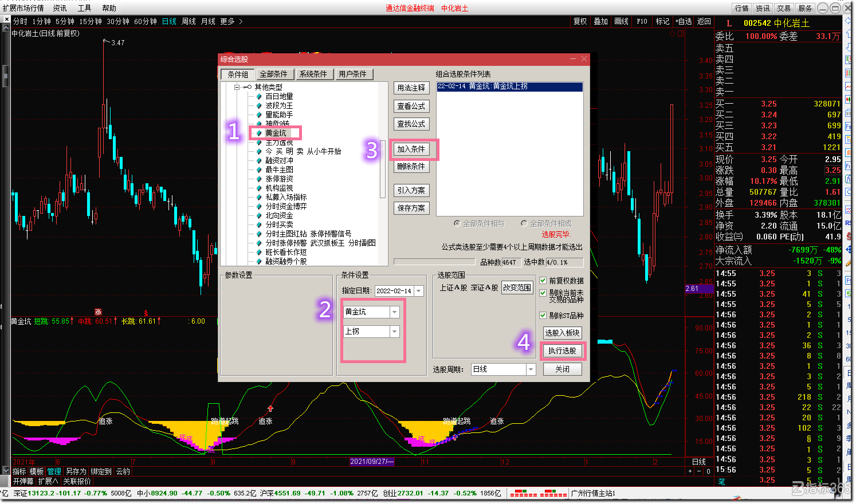The image size is (856, 504).
Task: Switch chart to 周线 period
Action: pyautogui.click(x=189, y=21)
